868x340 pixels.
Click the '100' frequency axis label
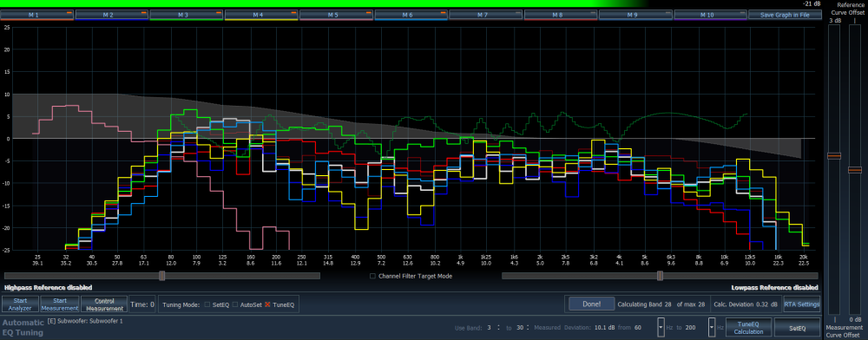point(196,258)
